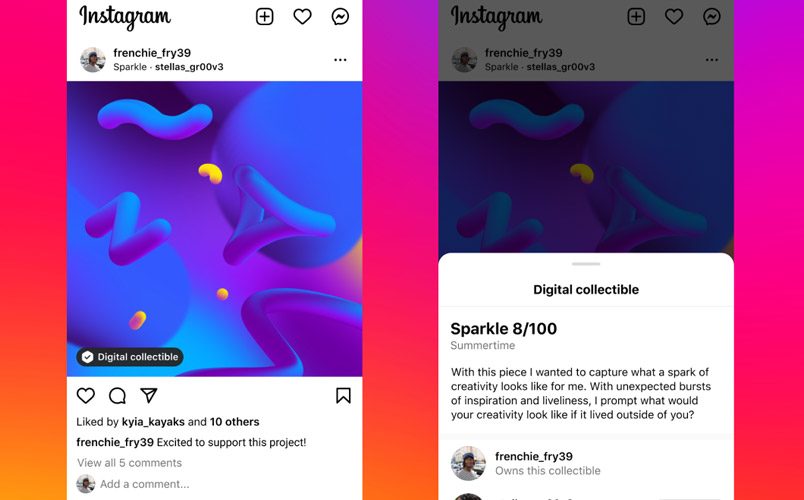Open notifications heart icon in left header
804x500 pixels.
303,17
